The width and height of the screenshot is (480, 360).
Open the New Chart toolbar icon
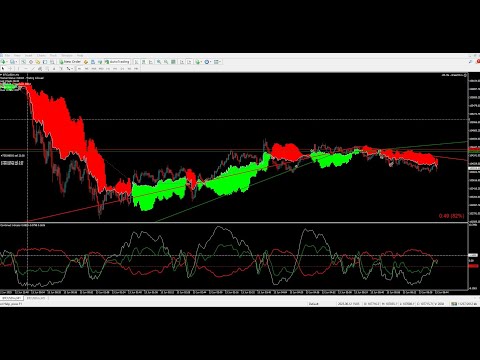pyautogui.click(x=3, y=62)
